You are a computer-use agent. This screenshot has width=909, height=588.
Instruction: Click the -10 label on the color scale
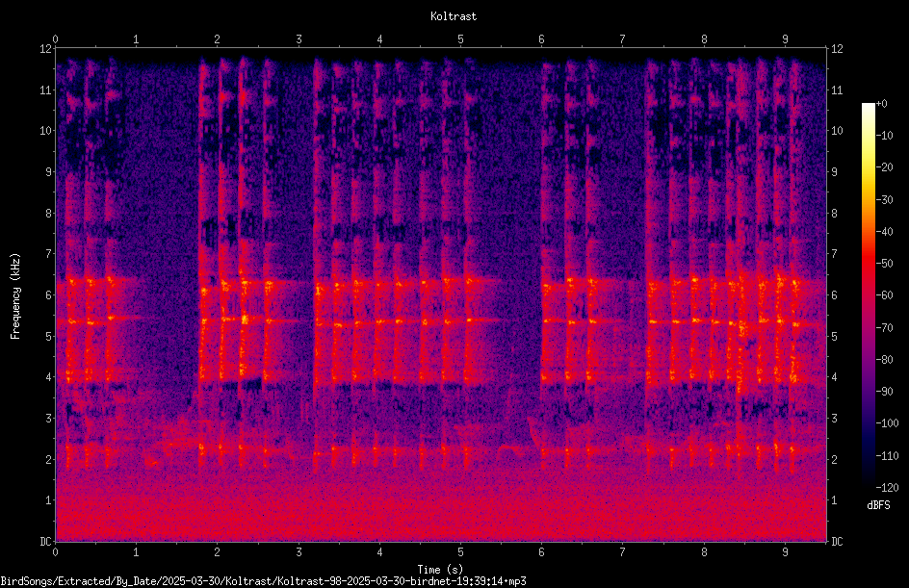pos(884,136)
